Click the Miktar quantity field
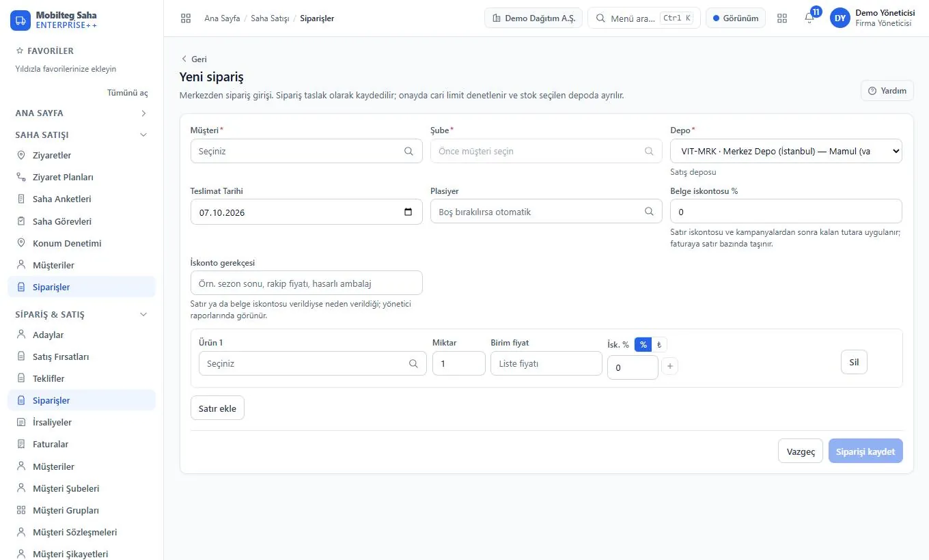The height and width of the screenshot is (560, 929). point(459,363)
